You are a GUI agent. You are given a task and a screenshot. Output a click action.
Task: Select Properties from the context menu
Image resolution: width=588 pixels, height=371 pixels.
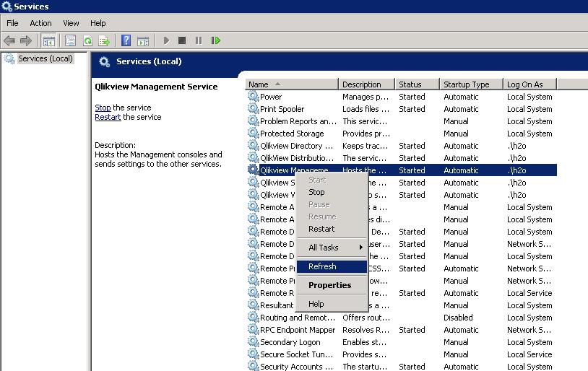tap(329, 285)
